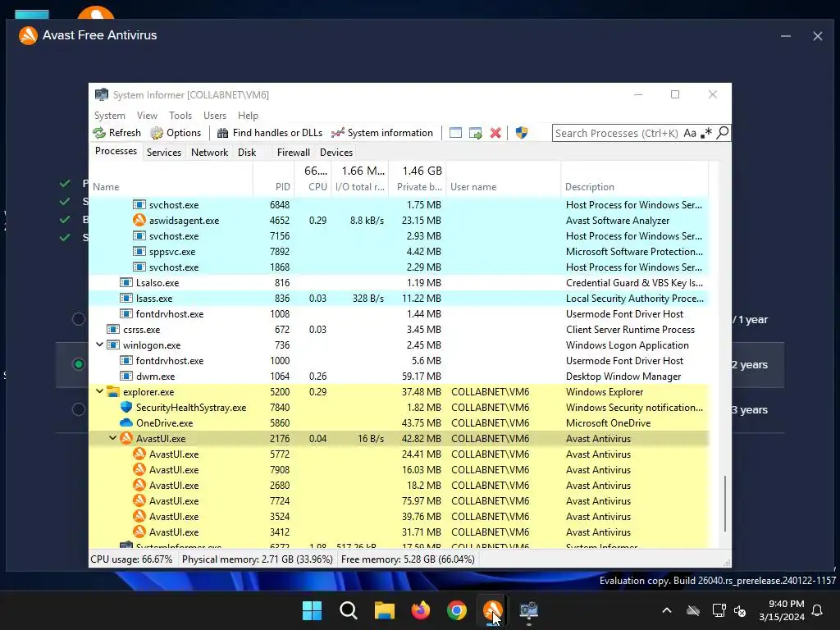This screenshot has width=840, height=630.
Task: Switch to the Services tab
Action: tap(164, 152)
